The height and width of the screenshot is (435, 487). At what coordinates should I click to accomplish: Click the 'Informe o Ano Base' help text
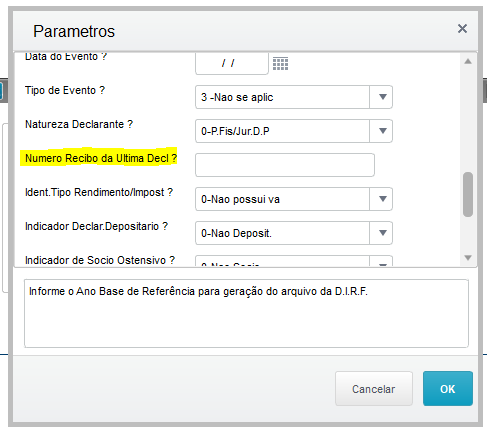198,292
